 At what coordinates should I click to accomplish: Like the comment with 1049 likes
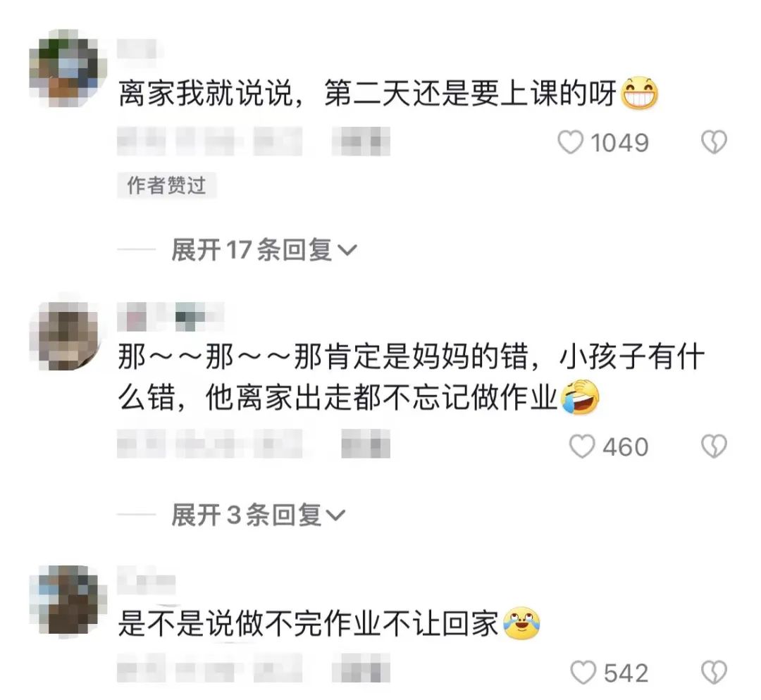570,143
